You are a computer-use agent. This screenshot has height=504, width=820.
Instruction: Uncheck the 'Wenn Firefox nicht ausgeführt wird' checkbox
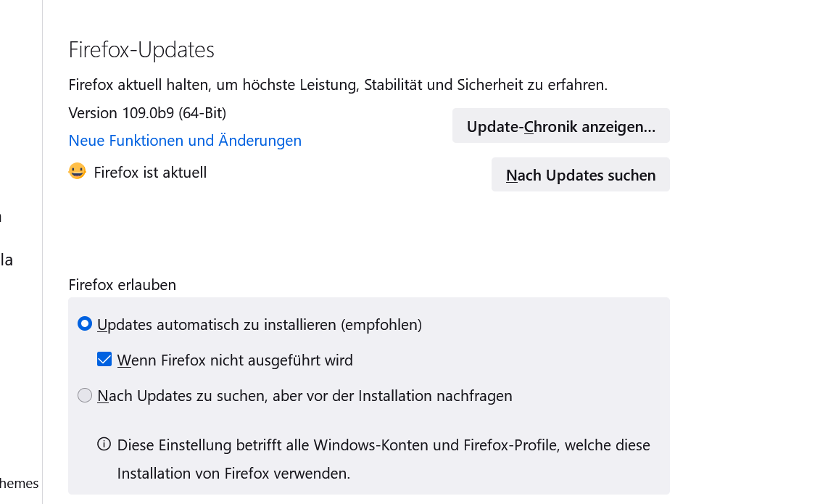coord(104,359)
